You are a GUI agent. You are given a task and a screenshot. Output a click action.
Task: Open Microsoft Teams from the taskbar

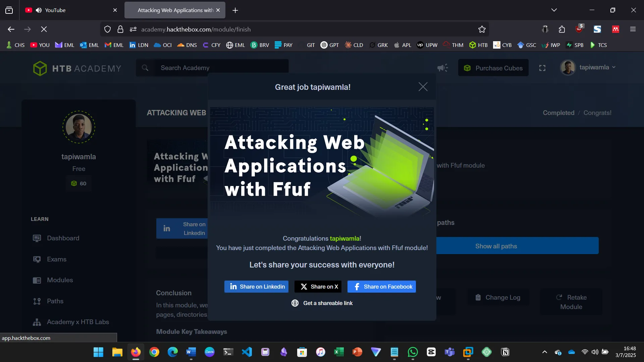(450, 352)
